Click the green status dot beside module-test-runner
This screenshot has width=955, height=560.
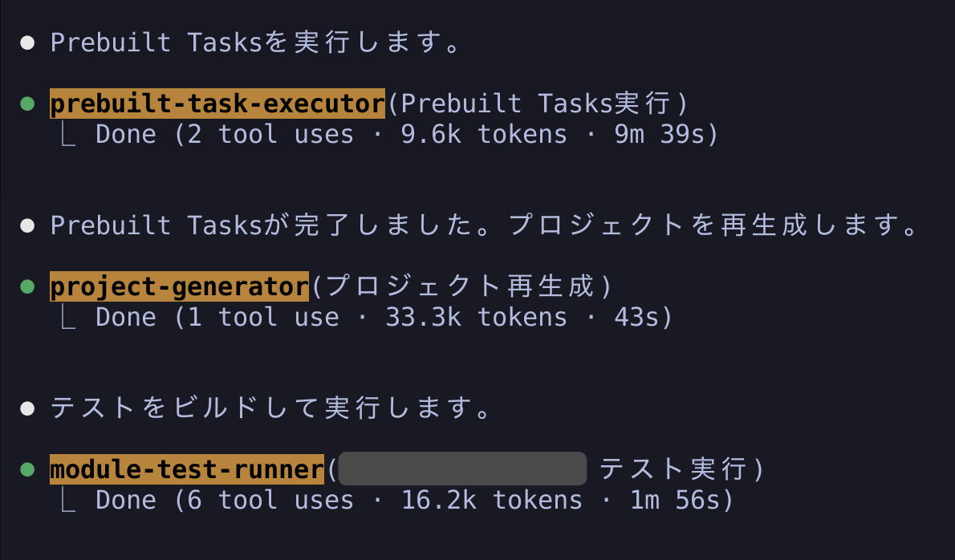pyautogui.click(x=28, y=469)
